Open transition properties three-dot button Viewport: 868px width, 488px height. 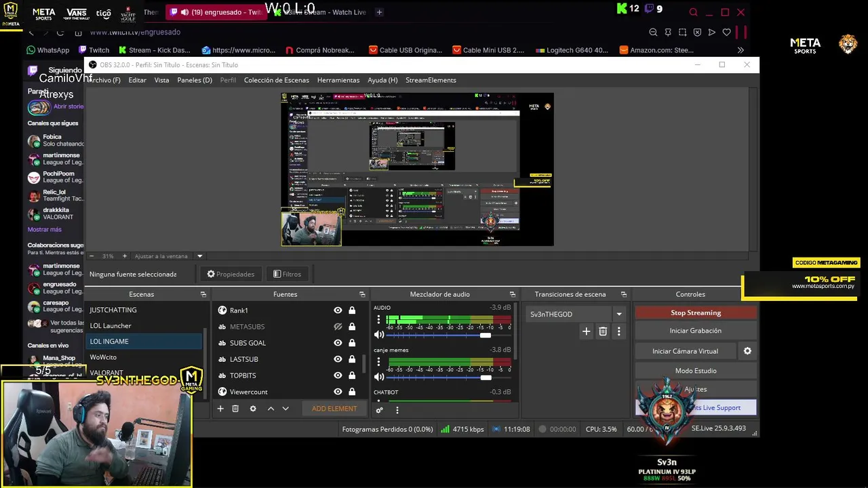[618, 331]
